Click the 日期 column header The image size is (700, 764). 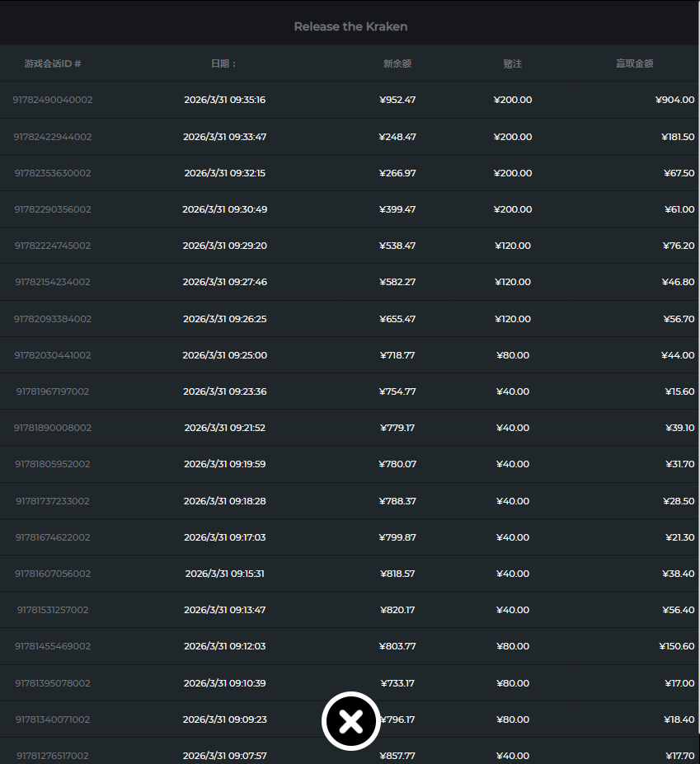coord(224,63)
